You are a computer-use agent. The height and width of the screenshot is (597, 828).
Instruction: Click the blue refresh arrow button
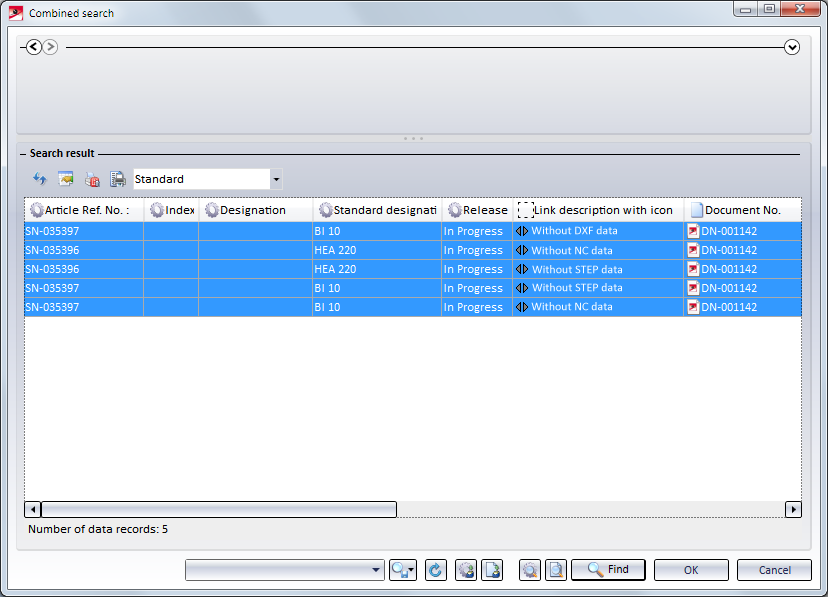[436, 570]
